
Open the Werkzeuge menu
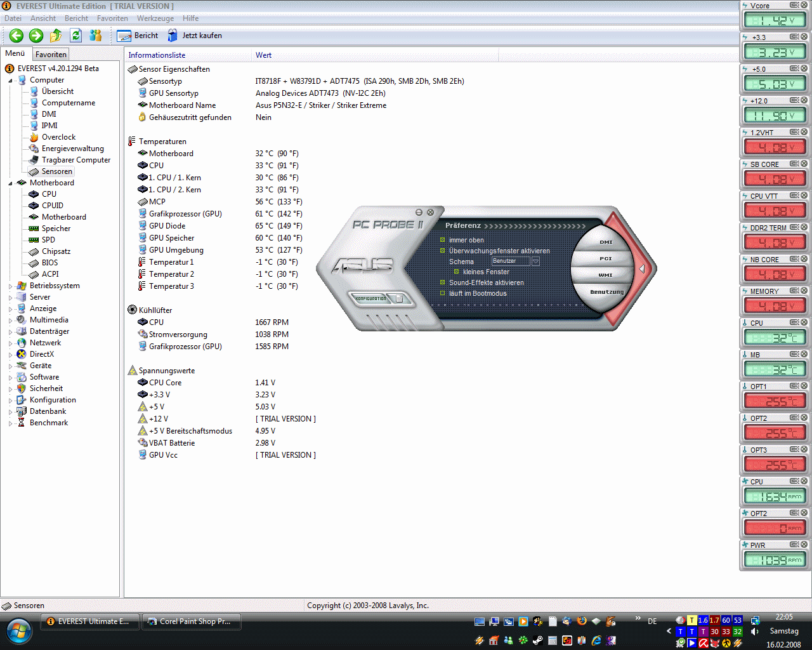click(x=155, y=18)
